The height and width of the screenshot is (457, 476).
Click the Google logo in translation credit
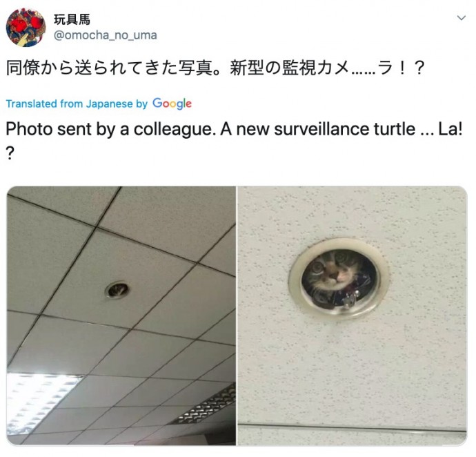coord(172,104)
